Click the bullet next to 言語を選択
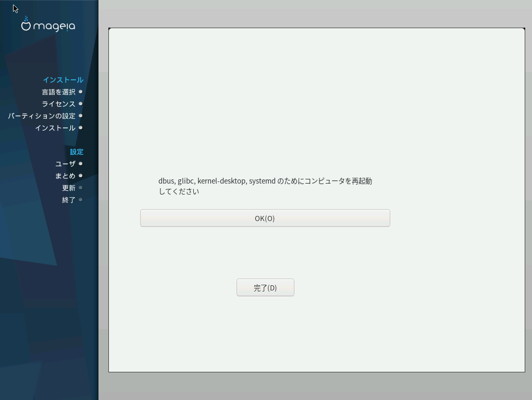 click(x=81, y=92)
